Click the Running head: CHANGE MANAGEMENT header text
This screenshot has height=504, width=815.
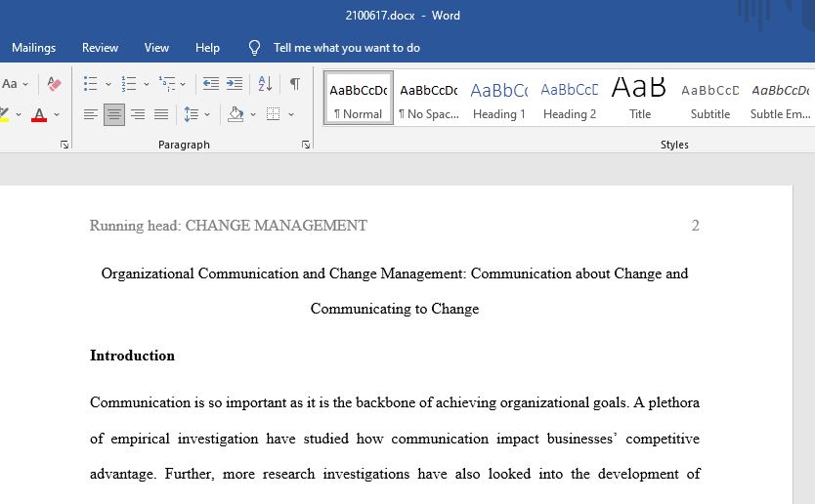pos(228,226)
